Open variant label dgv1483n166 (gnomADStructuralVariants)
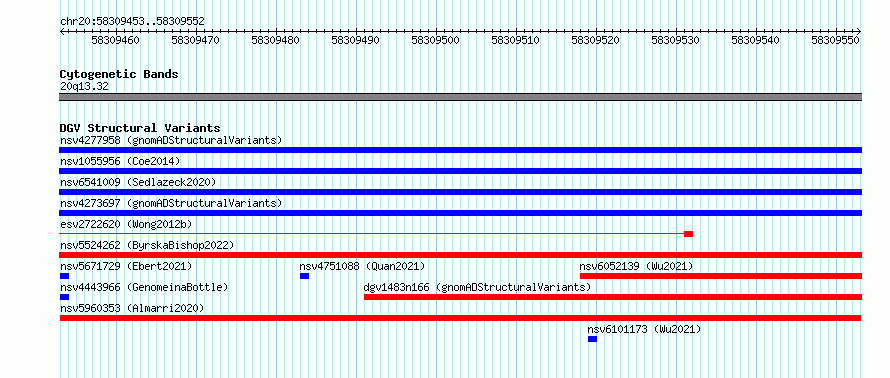This screenshot has width=890, height=378. click(477, 287)
